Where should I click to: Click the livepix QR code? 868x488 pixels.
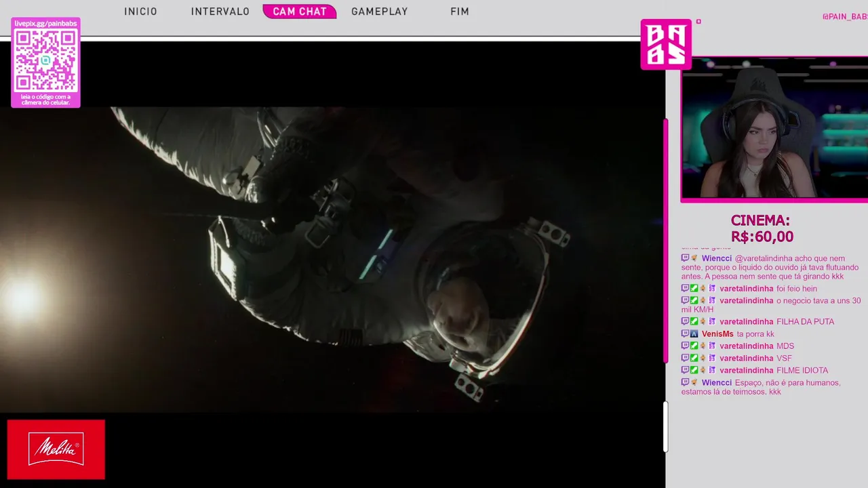pyautogui.click(x=45, y=60)
